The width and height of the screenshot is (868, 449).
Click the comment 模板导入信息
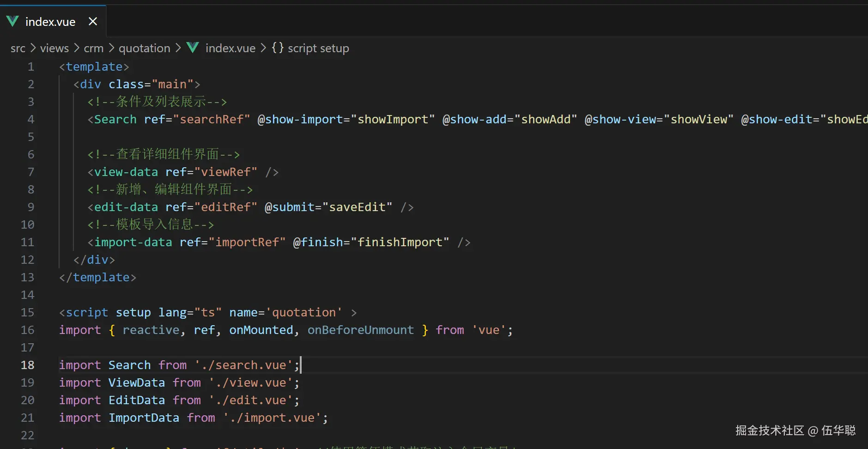click(151, 224)
